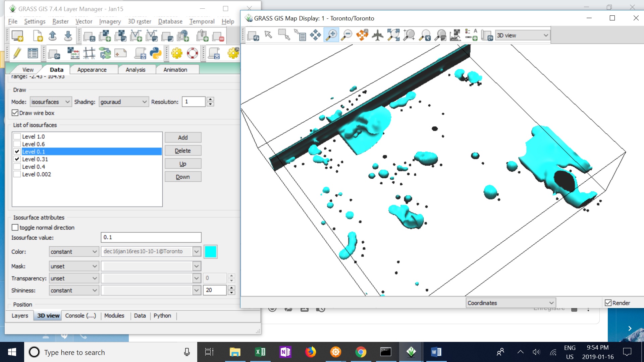Image resolution: width=644 pixels, height=362 pixels.
Task: Uncheck the Level 0.1 isosurface box
Action: coord(17,152)
